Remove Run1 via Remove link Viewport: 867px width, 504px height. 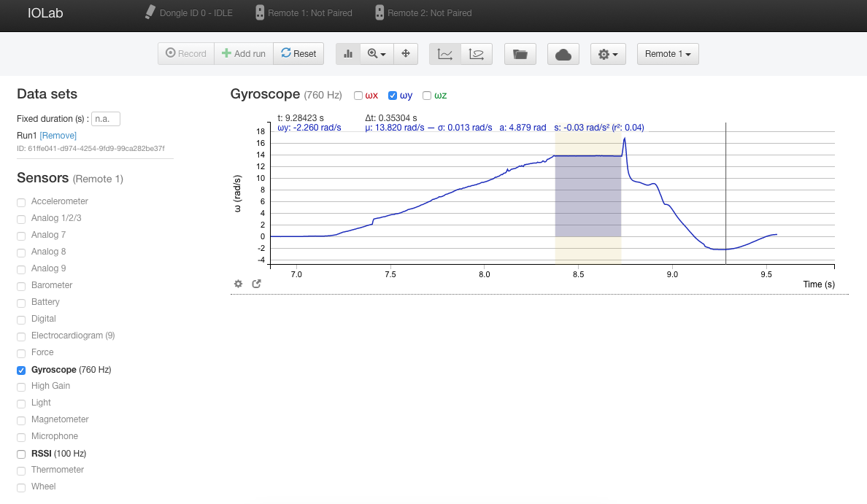58,136
